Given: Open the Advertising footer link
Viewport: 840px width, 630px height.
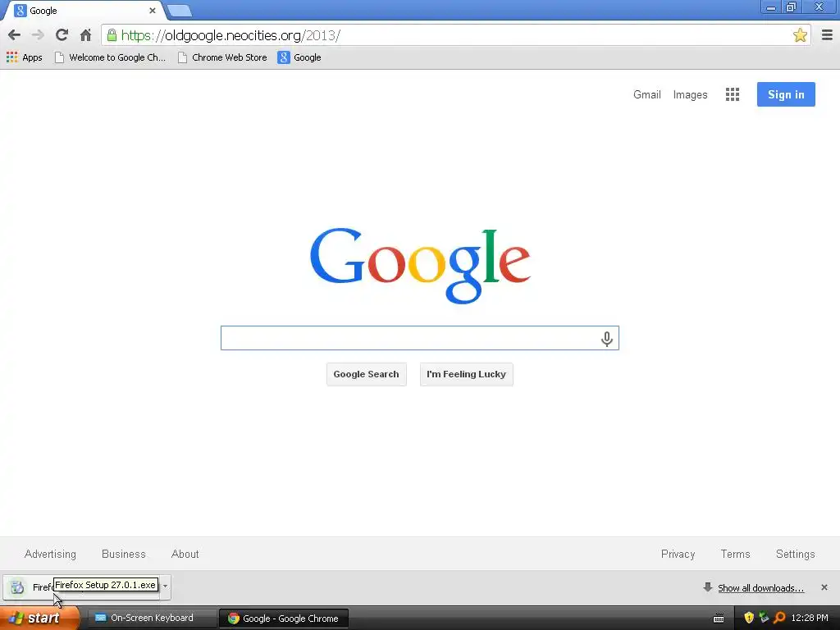Looking at the screenshot, I should pos(50,554).
